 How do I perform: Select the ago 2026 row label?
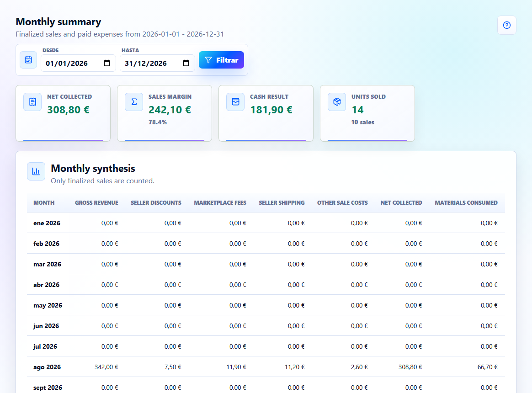click(47, 367)
